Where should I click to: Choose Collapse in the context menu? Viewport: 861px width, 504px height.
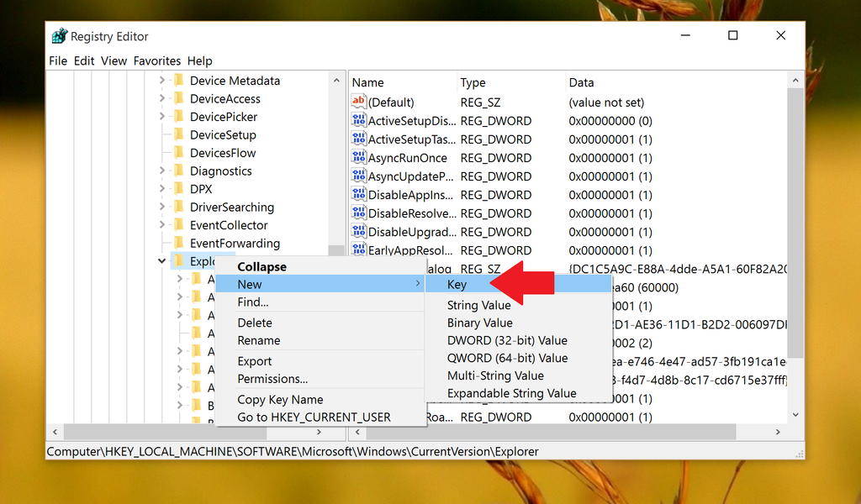(320, 266)
